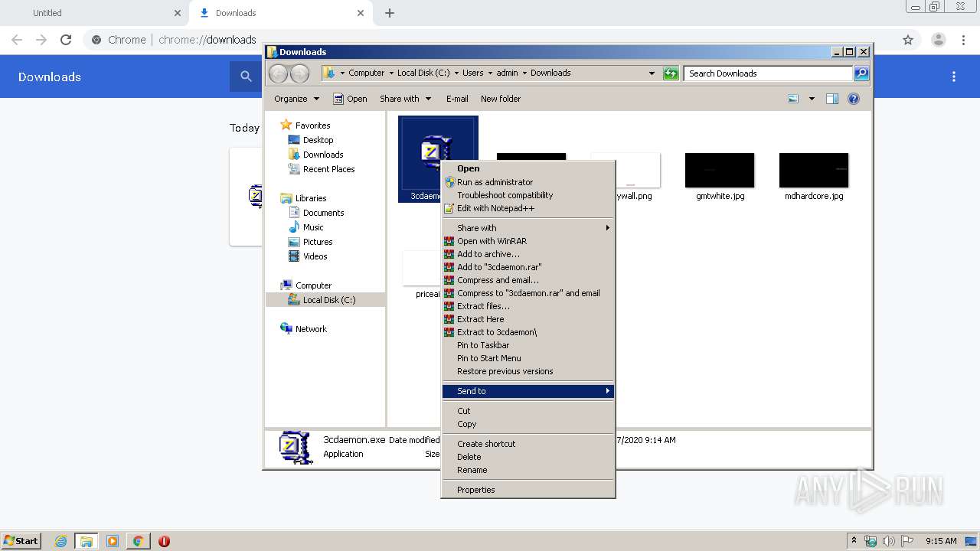980x551 pixels.
Task: Select Add to "3cdaemon.rar"
Action: click(528, 267)
